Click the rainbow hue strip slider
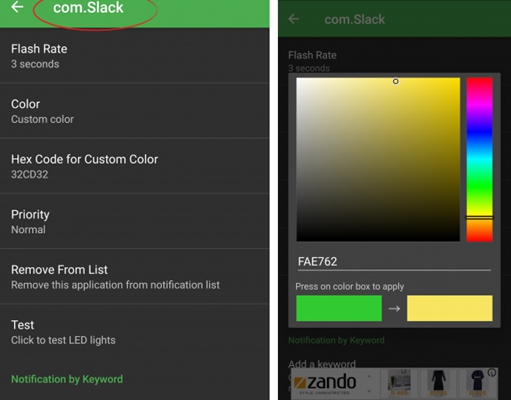Viewport: 511px width, 400px height. (x=479, y=159)
